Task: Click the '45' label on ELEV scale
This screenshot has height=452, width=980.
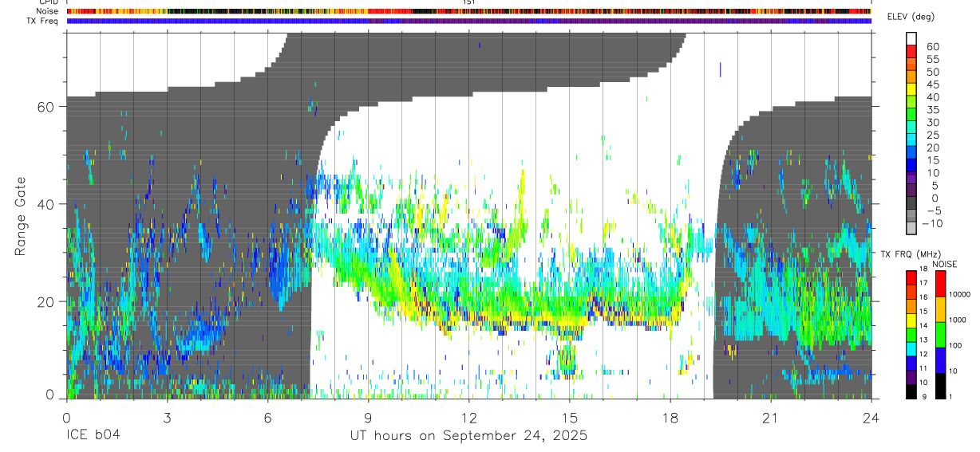Action: [x=933, y=84]
